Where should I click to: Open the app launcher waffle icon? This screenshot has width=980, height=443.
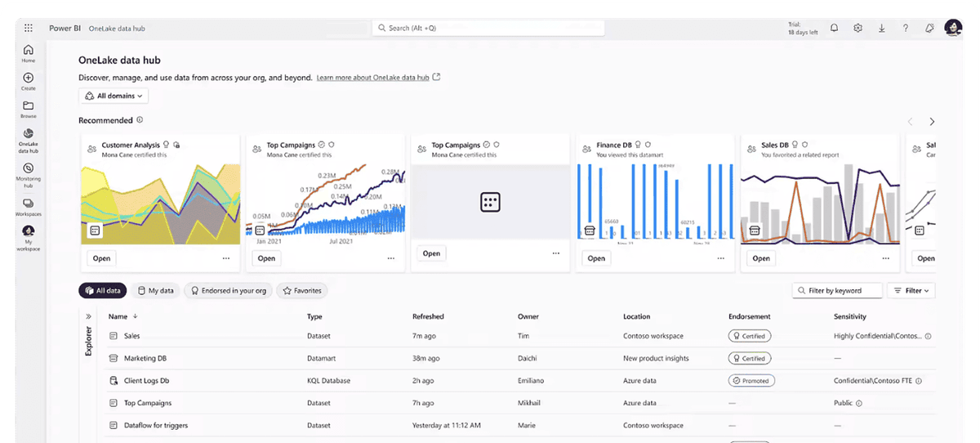[x=29, y=28]
